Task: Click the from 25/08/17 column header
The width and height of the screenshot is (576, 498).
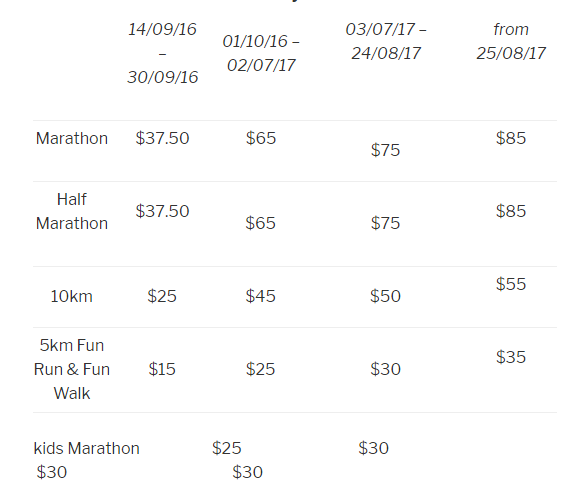Action: coord(511,41)
